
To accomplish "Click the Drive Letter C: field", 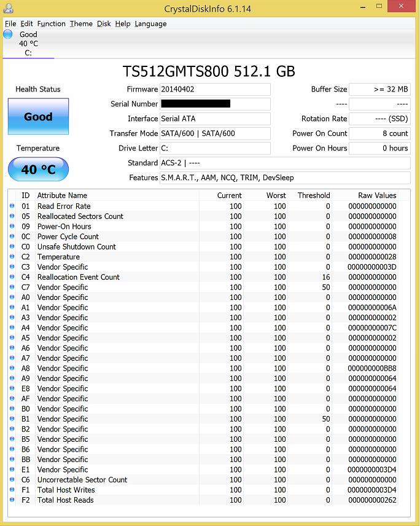I will tap(215, 148).
